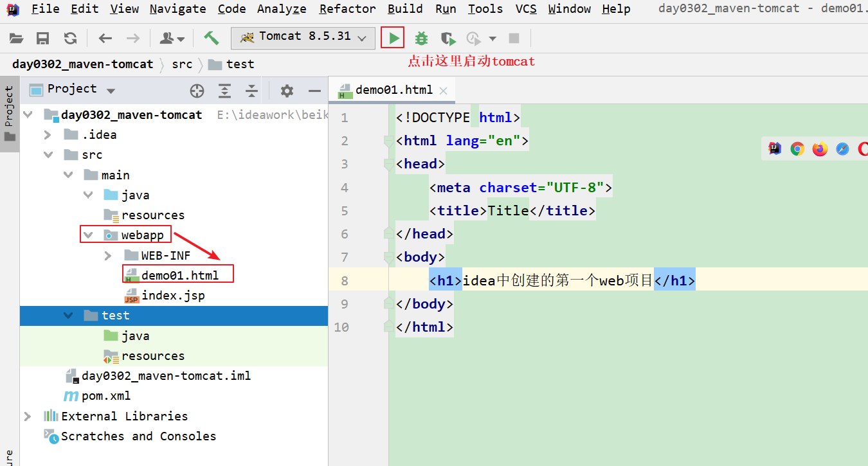Click Run with Coverage icon
The height and width of the screenshot is (466, 868).
448,39
